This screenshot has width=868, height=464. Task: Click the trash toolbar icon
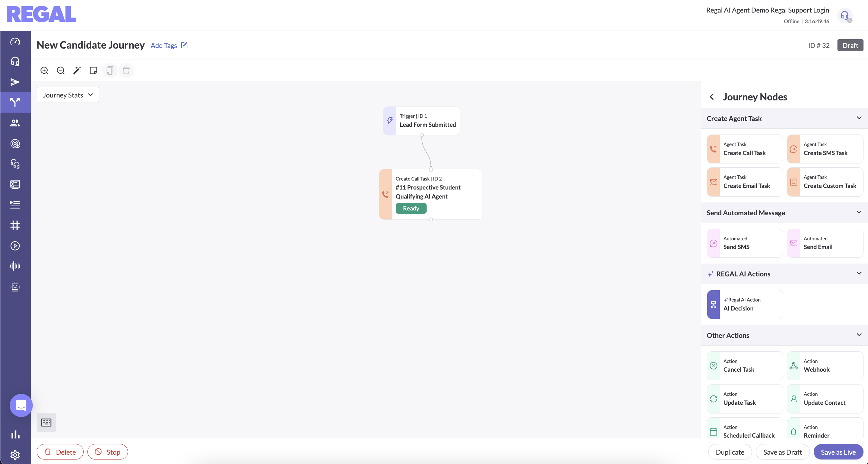[x=126, y=70]
